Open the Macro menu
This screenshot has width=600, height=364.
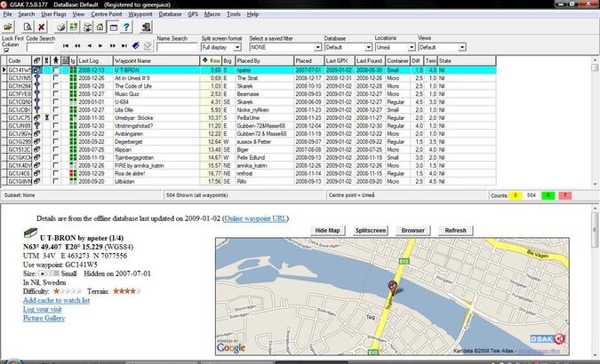coord(212,14)
